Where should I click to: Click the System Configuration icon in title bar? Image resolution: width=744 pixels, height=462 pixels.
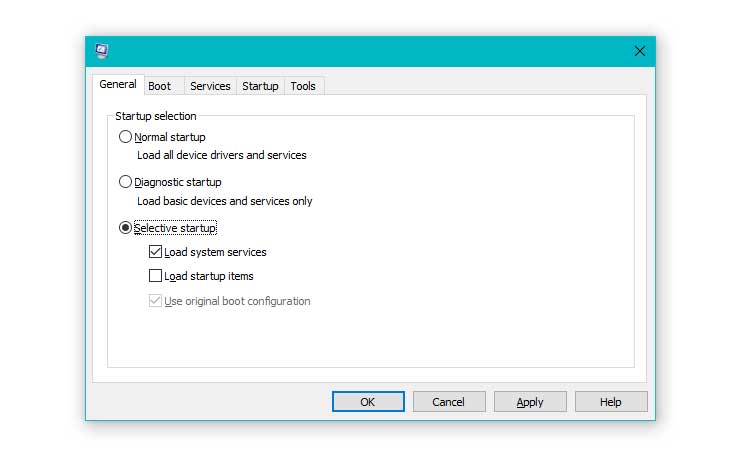click(x=102, y=51)
